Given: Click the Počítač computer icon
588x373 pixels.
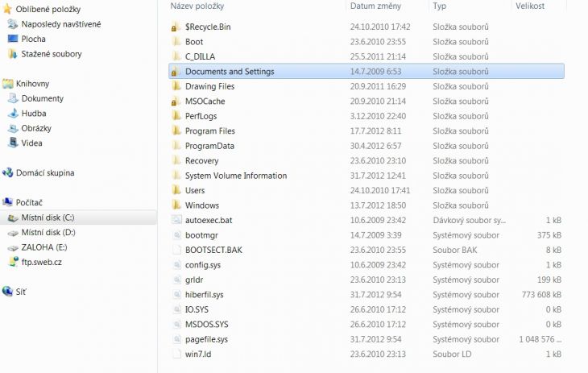Looking at the screenshot, I should coord(7,203).
